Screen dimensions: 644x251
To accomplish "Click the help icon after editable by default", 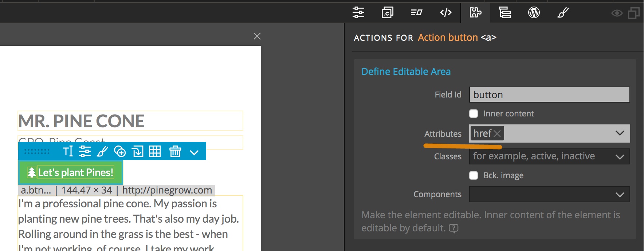I will pos(453,228).
